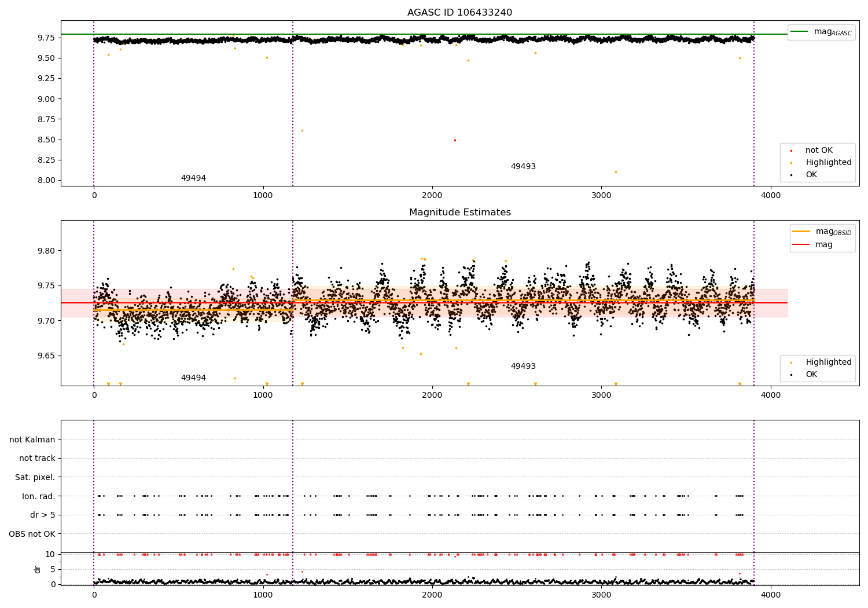Click the mag OBSID legend entry

point(822,232)
